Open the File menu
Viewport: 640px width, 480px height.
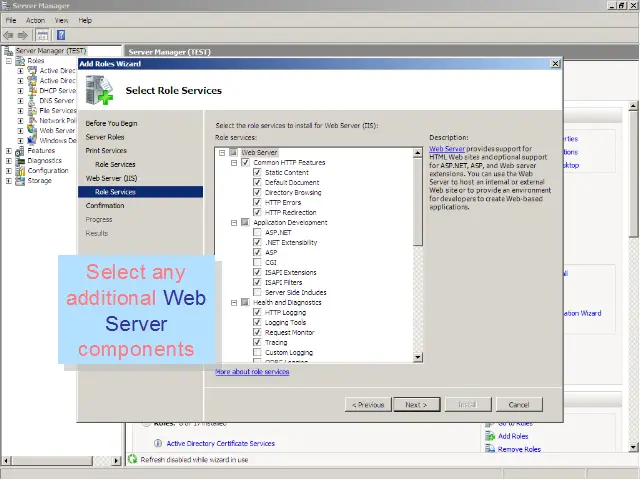(x=11, y=20)
